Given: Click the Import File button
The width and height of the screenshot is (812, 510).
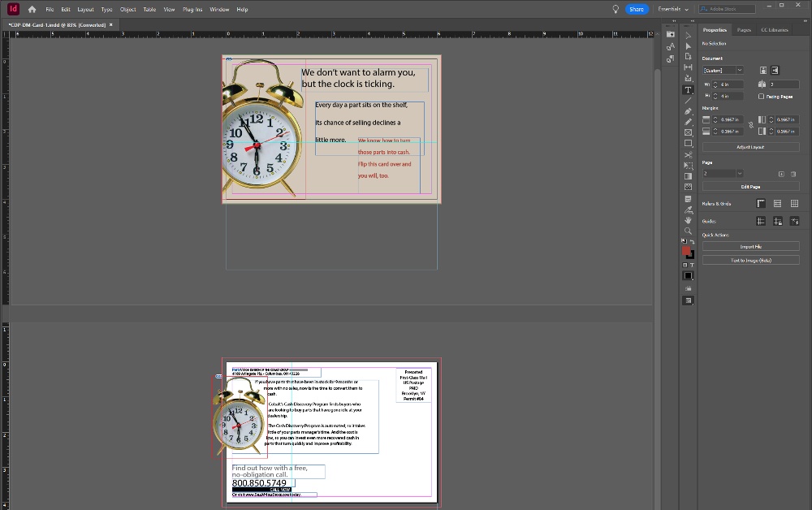Looking at the screenshot, I should pyautogui.click(x=750, y=247).
